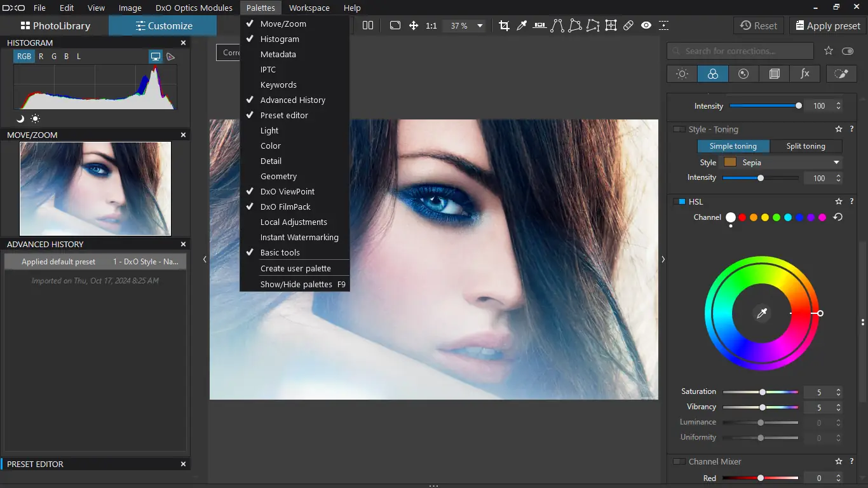Click the red-eye (eye) tool icon
This screenshot has height=488, width=868.
coord(646,25)
